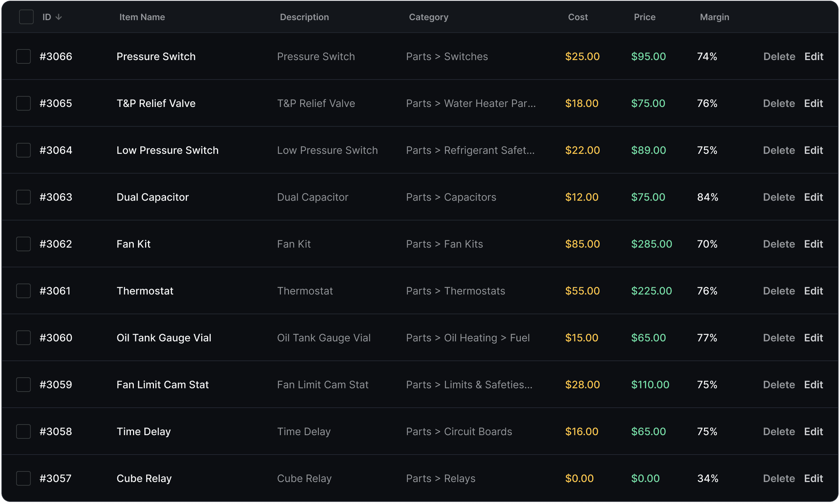Sort items by the Margin header
This screenshot has width=840, height=504.
click(714, 16)
